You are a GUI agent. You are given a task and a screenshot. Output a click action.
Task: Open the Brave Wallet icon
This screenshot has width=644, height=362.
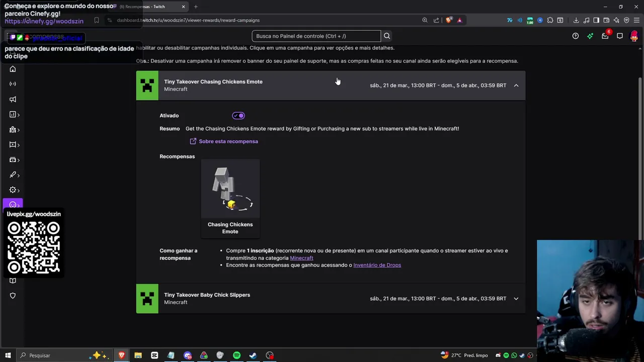tap(606, 20)
